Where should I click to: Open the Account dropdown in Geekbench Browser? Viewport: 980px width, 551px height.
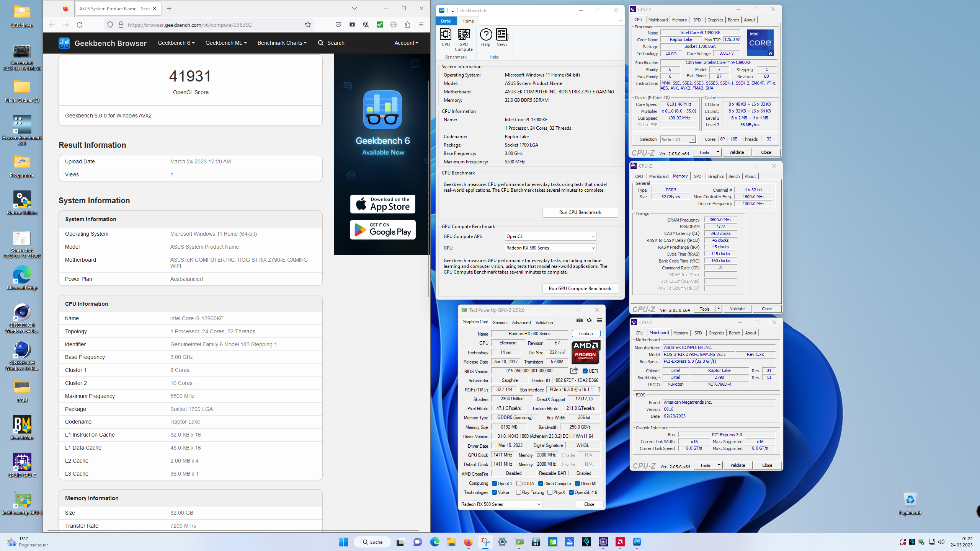pos(406,43)
